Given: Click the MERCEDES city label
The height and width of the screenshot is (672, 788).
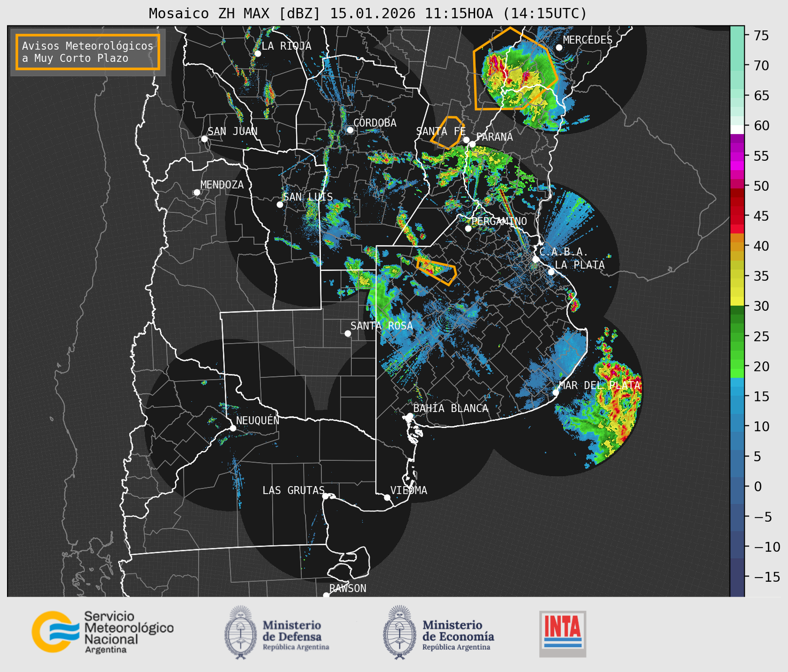Looking at the screenshot, I should point(588,40).
